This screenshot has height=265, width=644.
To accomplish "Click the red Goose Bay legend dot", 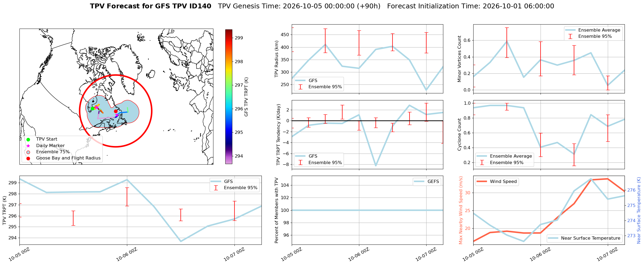I will (x=28, y=158).
